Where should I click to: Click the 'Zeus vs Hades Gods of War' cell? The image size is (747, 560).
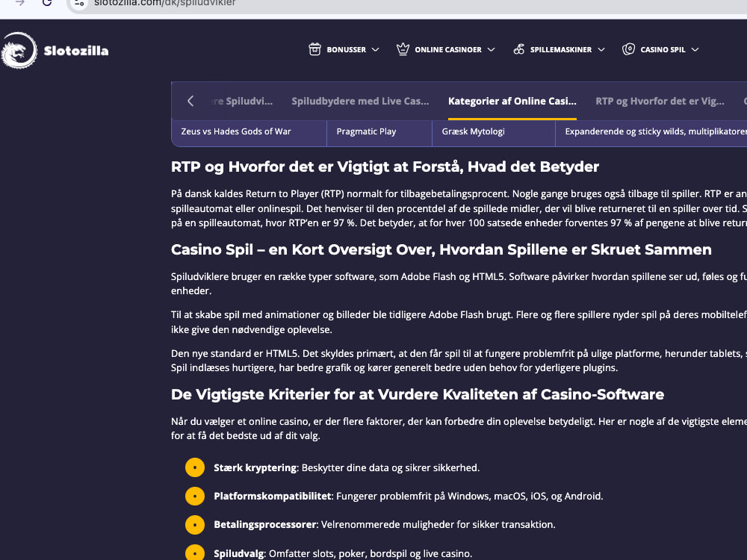click(x=249, y=132)
